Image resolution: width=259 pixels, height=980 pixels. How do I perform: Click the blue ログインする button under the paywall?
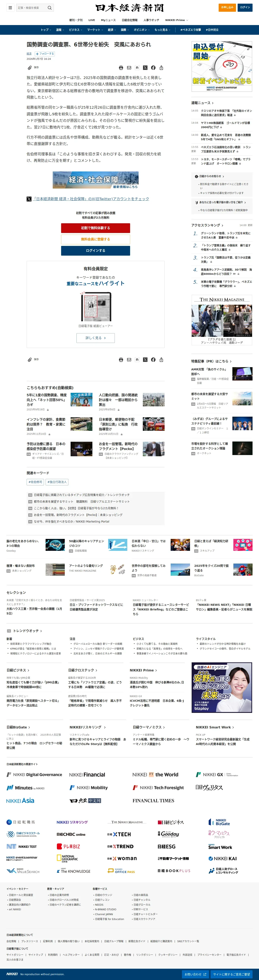tap(95, 251)
